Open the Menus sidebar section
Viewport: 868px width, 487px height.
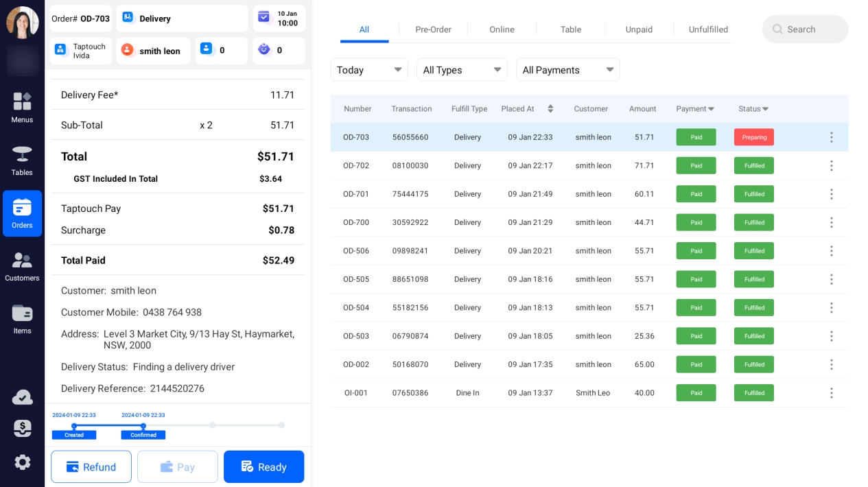click(22, 108)
